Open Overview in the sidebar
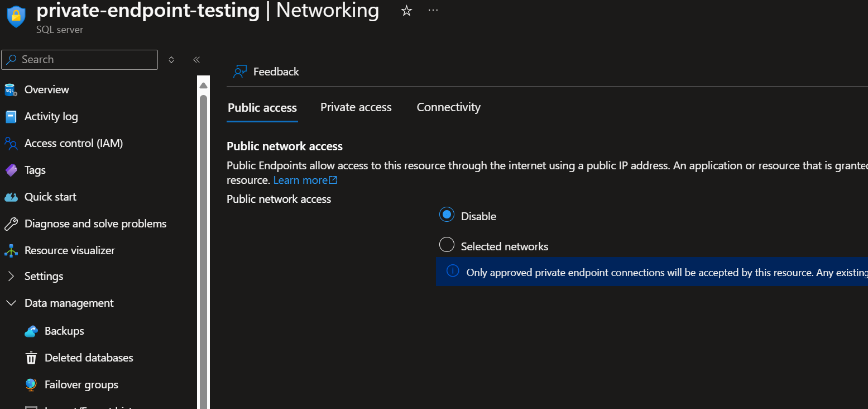 (x=47, y=90)
